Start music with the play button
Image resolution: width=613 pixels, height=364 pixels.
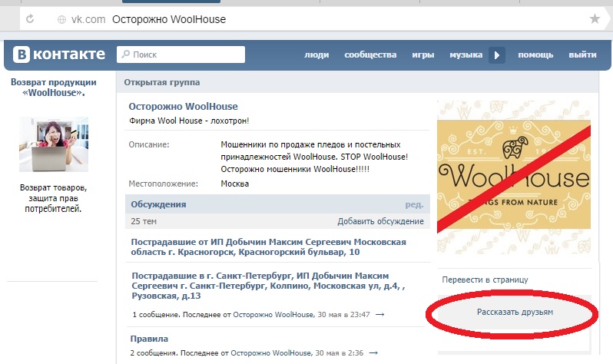[497, 55]
